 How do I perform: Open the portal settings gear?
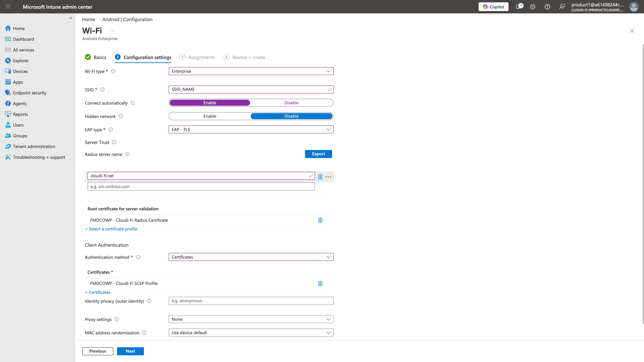pos(532,7)
